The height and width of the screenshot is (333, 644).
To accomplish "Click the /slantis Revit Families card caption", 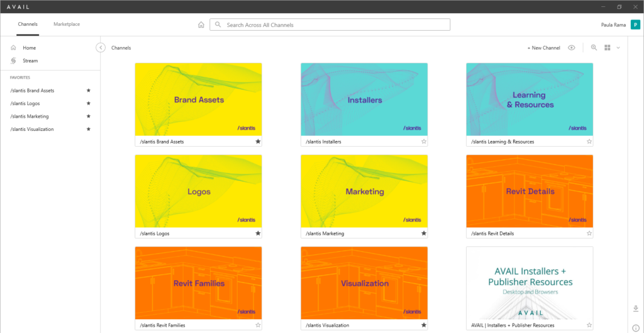I will (162, 325).
